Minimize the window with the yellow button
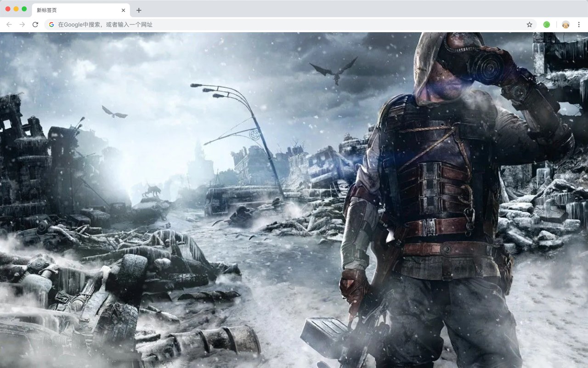Viewport: 588px width, 368px height. point(16,9)
